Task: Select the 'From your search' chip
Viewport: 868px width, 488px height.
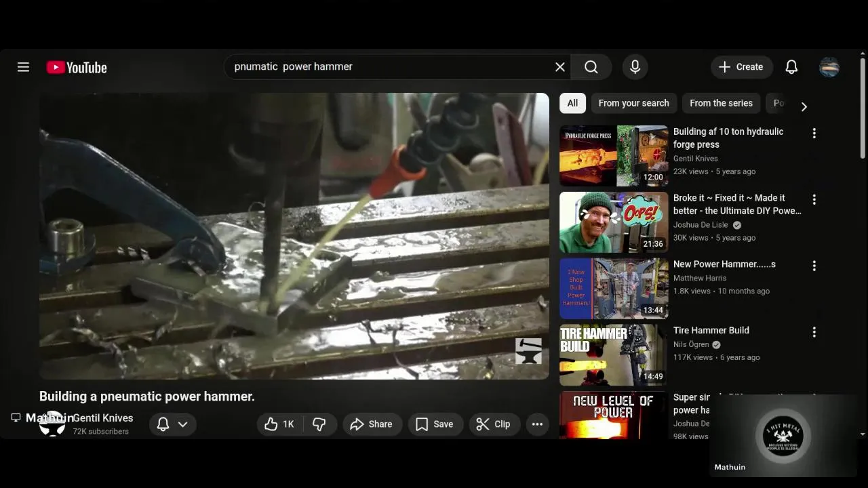Action: [633, 103]
